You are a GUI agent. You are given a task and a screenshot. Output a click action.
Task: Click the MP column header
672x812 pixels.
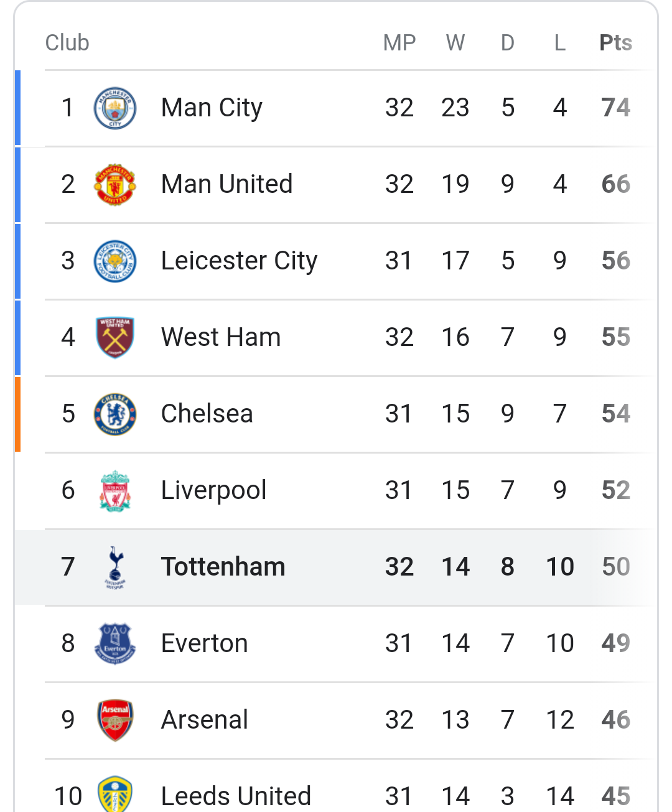399,43
